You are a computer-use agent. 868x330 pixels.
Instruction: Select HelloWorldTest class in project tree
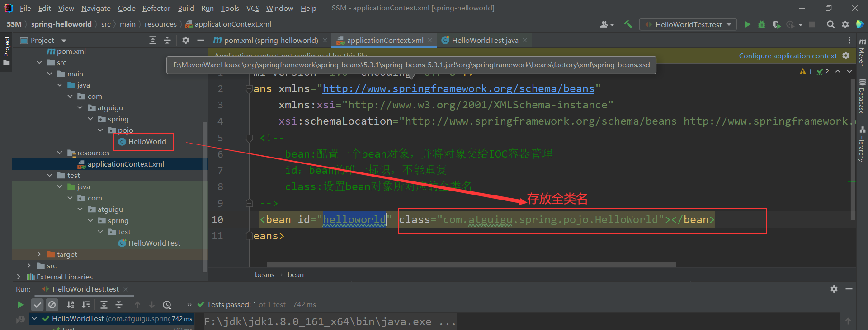point(149,243)
